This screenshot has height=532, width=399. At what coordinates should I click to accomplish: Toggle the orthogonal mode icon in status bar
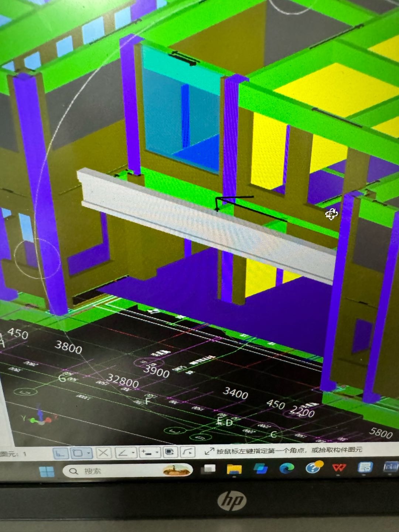[61, 453]
